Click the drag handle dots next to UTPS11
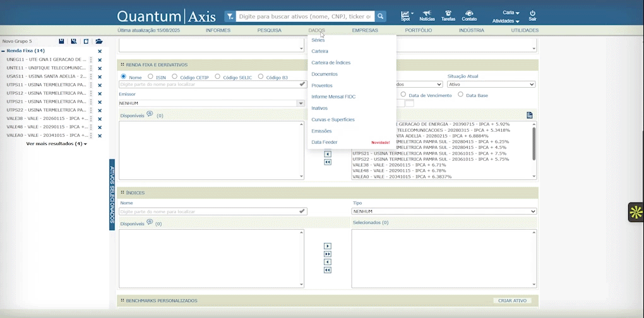The width and height of the screenshot is (644, 318). [x=91, y=85]
